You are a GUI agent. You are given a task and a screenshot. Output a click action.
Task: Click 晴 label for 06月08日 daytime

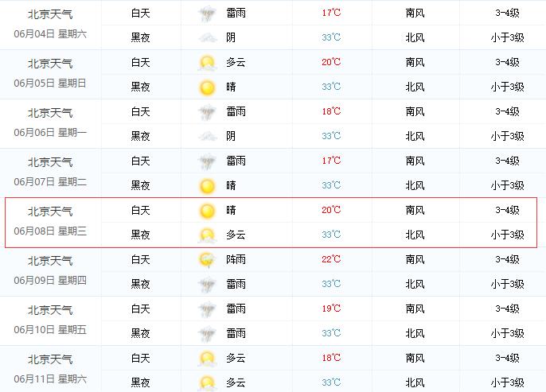coord(231,210)
